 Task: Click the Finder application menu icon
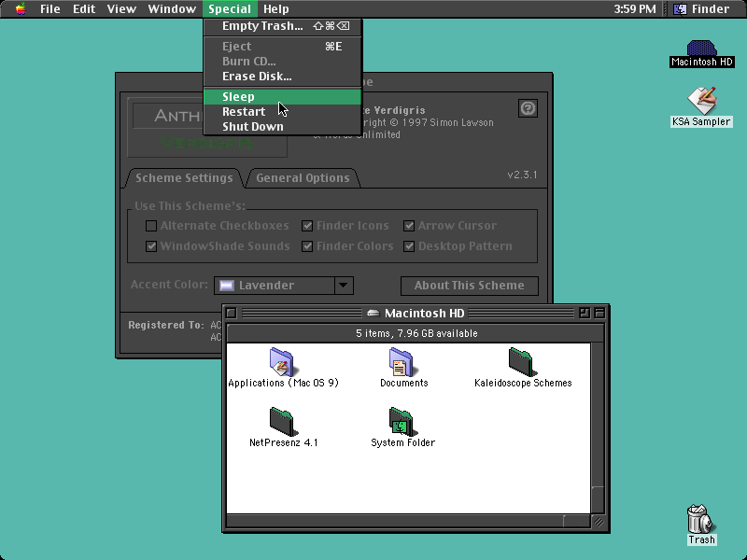[x=680, y=8]
